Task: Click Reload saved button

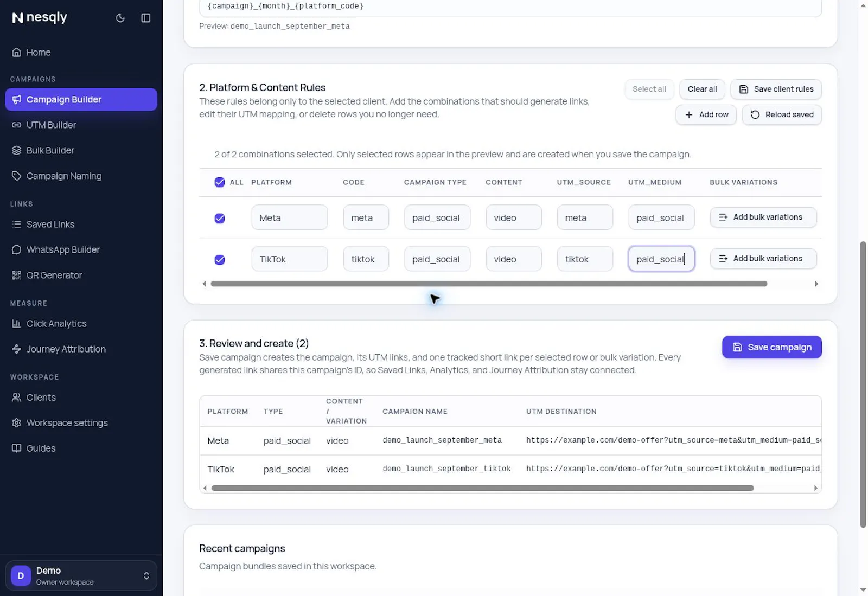Action: pos(782,114)
